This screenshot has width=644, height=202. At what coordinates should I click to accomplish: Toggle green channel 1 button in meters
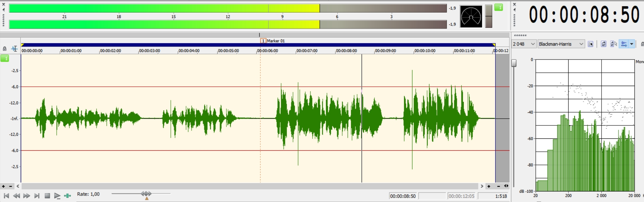click(x=498, y=7)
